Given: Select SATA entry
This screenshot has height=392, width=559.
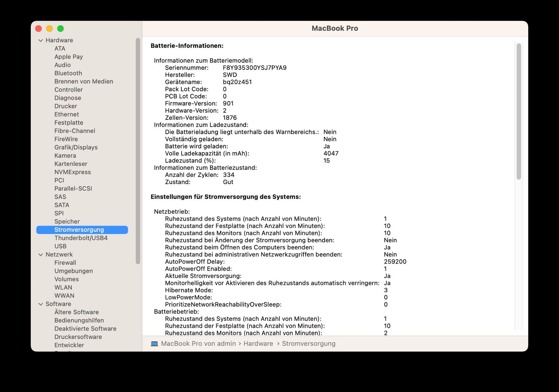Looking at the screenshot, I should pyautogui.click(x=62, y=205).
